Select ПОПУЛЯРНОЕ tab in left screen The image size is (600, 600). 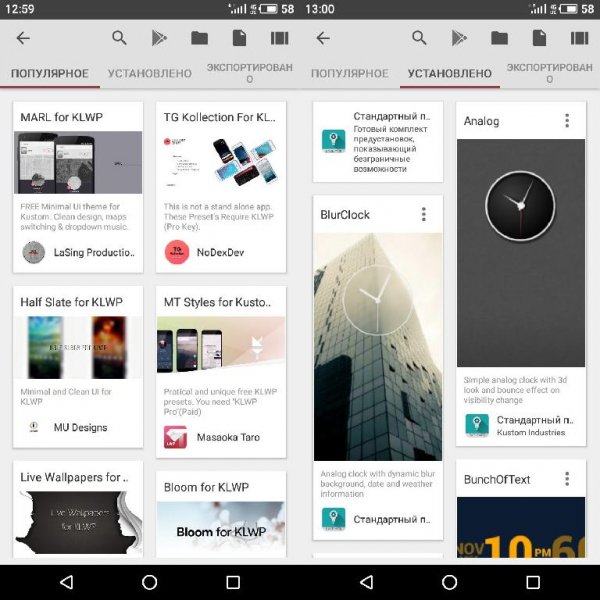tap(50, 73)
